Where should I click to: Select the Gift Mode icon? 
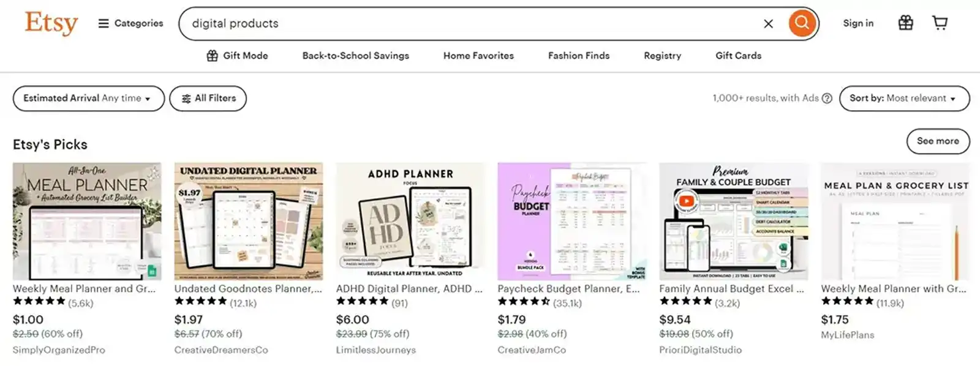click(210, 56)
